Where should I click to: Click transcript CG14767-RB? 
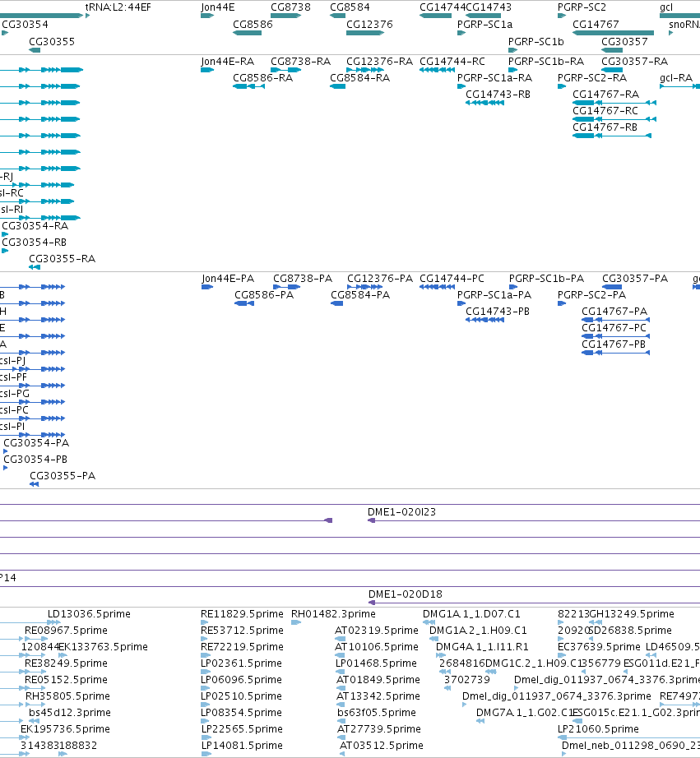point(605,127)
